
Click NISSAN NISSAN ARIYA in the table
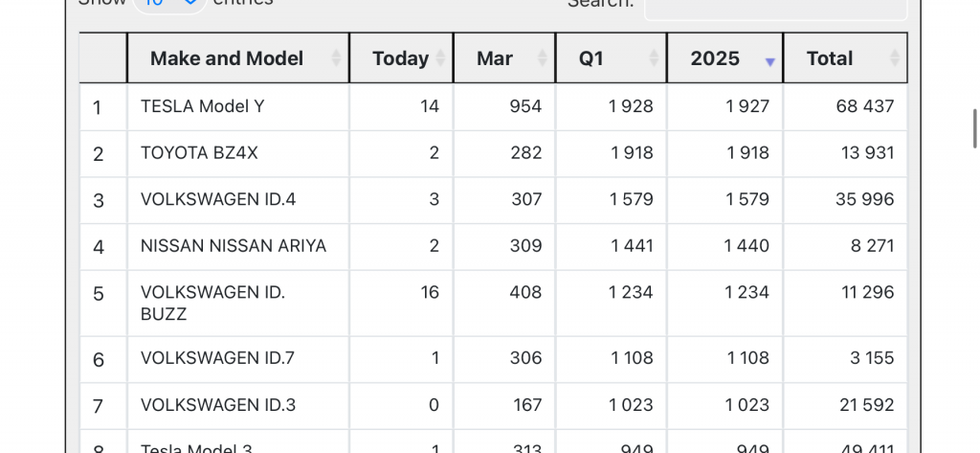click(x=234, y=246)
